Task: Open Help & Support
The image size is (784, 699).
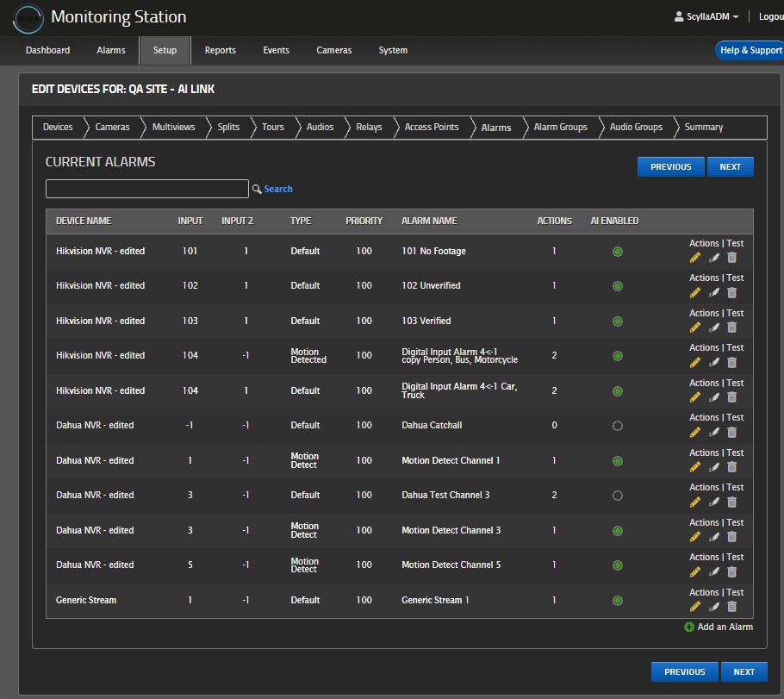Action: click(750, 50)
